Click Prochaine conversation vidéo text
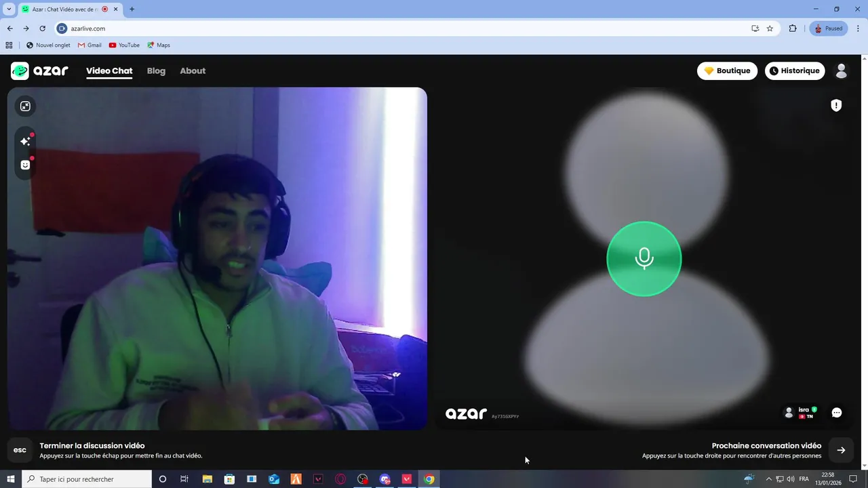The width and height of the screenshot is (868, 488). (x=766, y=446)
